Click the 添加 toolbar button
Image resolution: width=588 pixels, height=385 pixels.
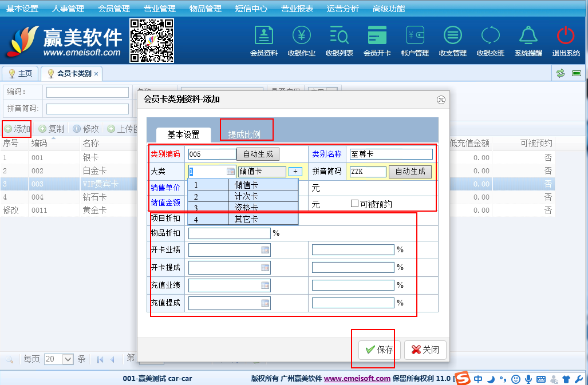[x=17, y=129]
